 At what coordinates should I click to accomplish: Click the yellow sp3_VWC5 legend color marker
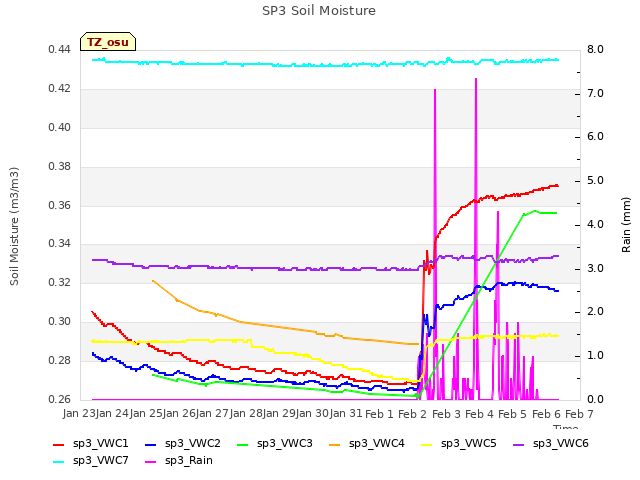point(427,445)
